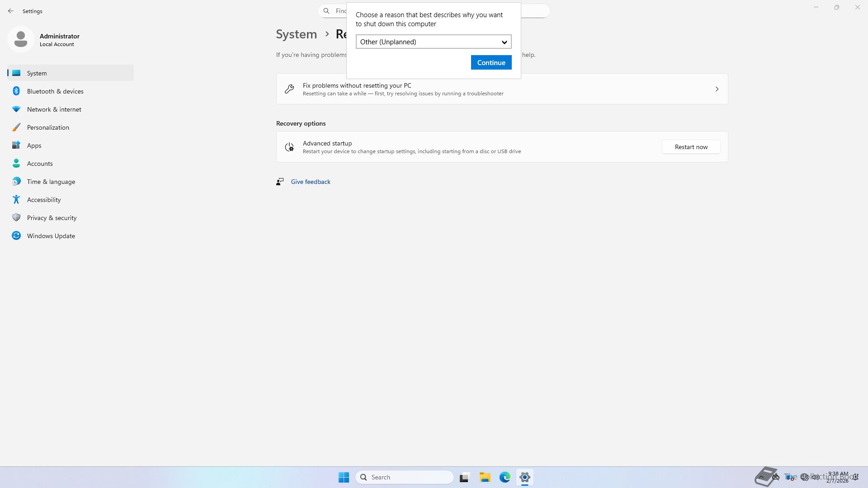Open Windows Update page

[x=51, y=236]
